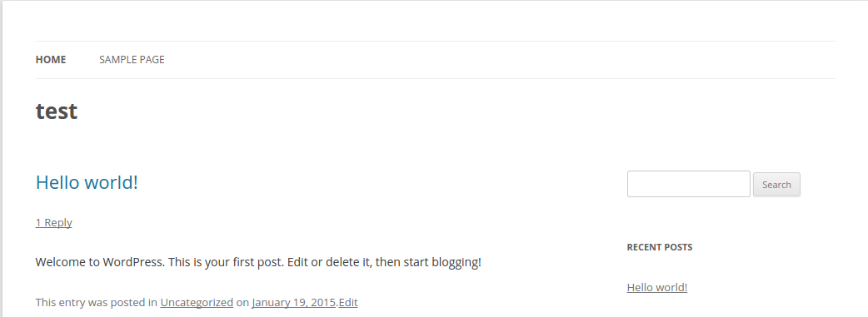Click the January 19, 2015 date link
Screen dimensions: 868x317
coord(294,303)
